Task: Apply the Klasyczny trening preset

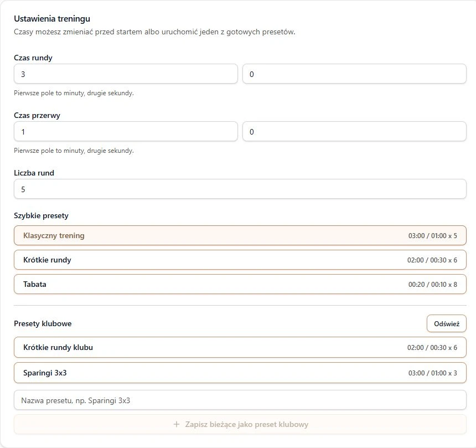Action: click(240, 235)
